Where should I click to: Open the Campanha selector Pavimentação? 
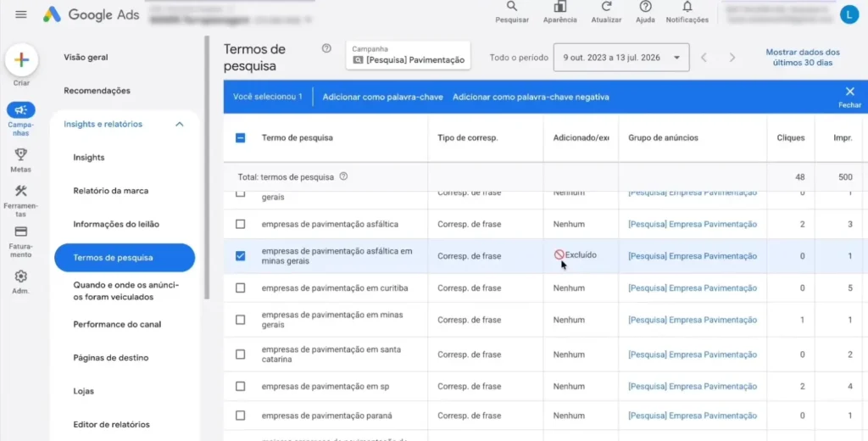pyautogui.click(x=408, y=55)
